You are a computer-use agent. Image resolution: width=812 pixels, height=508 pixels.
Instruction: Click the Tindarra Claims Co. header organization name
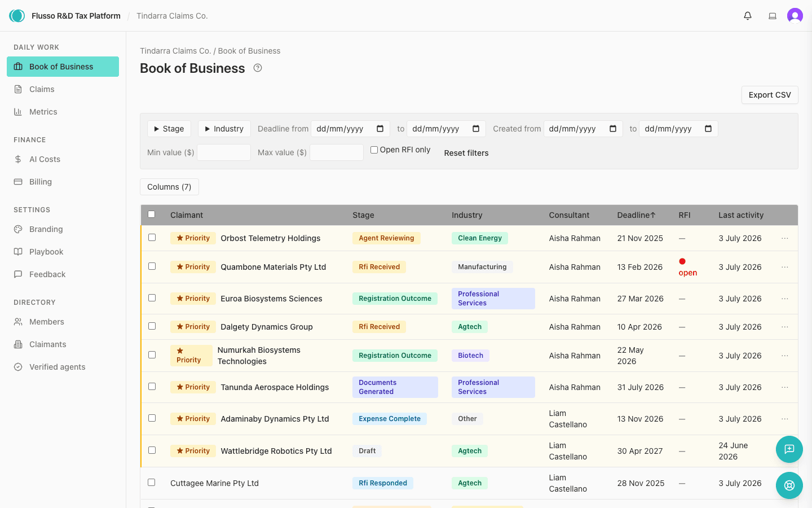point(172,16)
